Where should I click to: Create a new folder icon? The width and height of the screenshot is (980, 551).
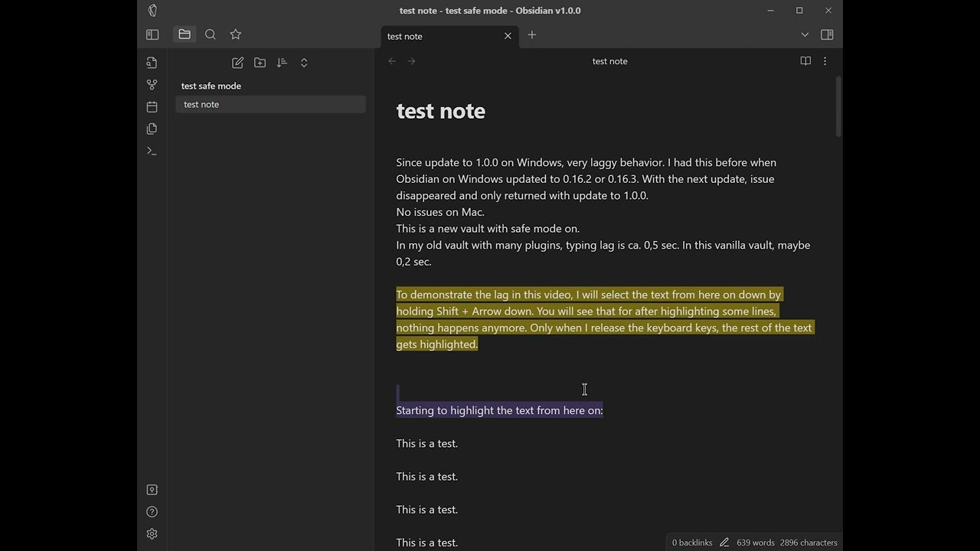pos(260,63)
